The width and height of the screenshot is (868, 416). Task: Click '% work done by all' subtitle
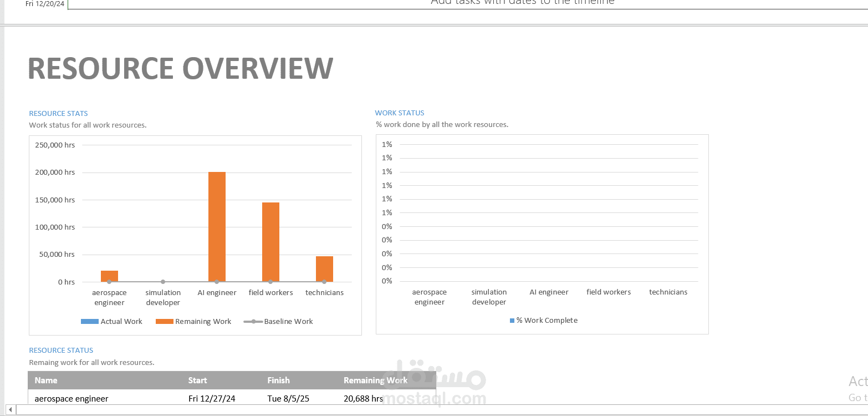[442, 124]
